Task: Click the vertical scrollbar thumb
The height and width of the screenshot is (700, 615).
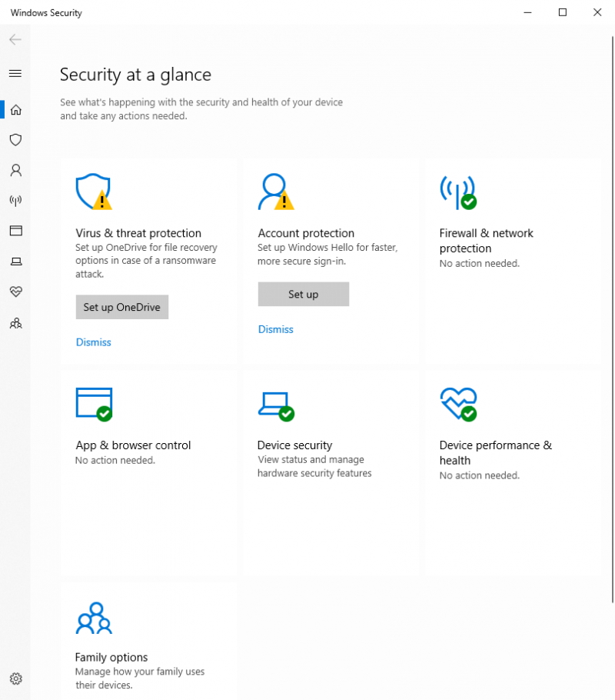Action: coord(613,319)
